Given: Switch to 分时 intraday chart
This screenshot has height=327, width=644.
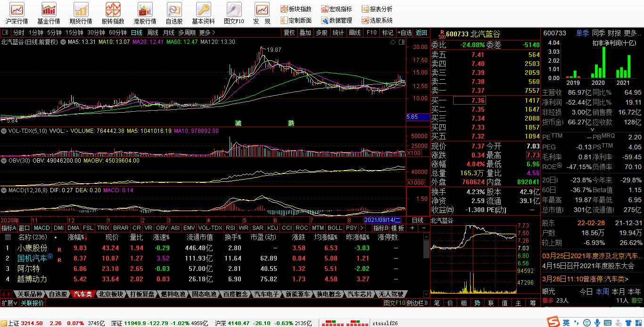Looking at the screenshot, I should (x=18, y=33).
